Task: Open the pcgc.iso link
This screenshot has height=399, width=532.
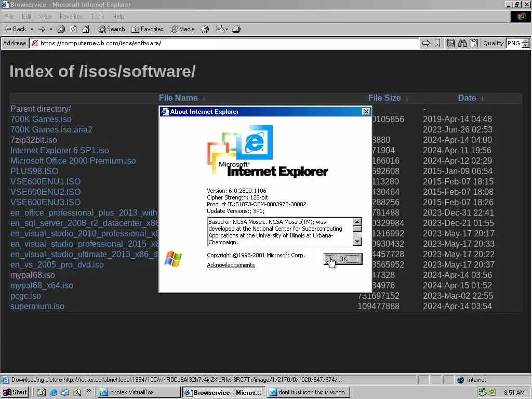Action: click(x=25, y=296)
